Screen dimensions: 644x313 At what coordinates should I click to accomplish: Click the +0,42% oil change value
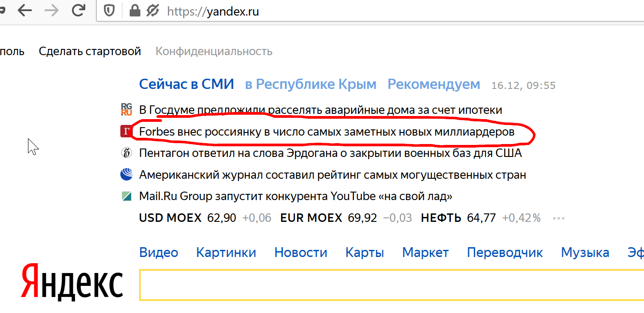(521, 218)
